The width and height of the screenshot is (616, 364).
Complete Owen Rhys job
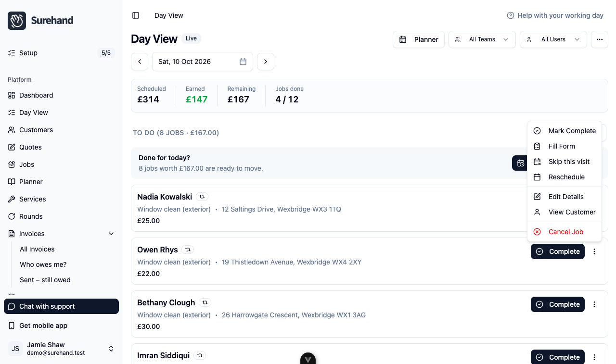[x=558, y=251]
